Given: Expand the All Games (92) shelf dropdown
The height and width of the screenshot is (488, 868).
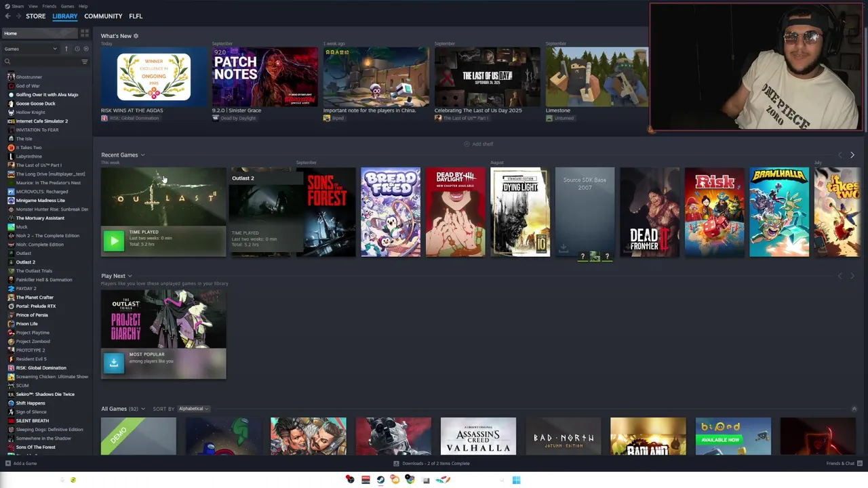Looking at the screenshot, I should pos(143,409).
